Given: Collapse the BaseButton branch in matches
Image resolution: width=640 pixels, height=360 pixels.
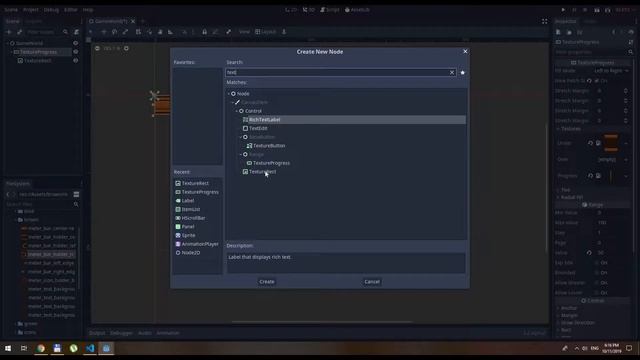Looking at the screenshot, I should tap(241, 137).
